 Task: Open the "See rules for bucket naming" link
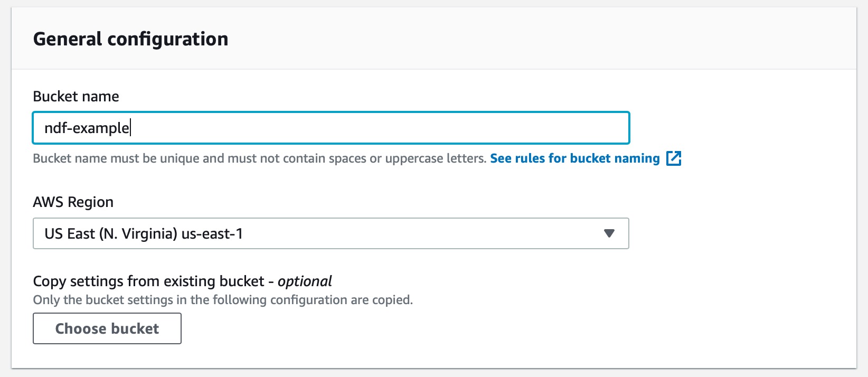pos(574,158)
